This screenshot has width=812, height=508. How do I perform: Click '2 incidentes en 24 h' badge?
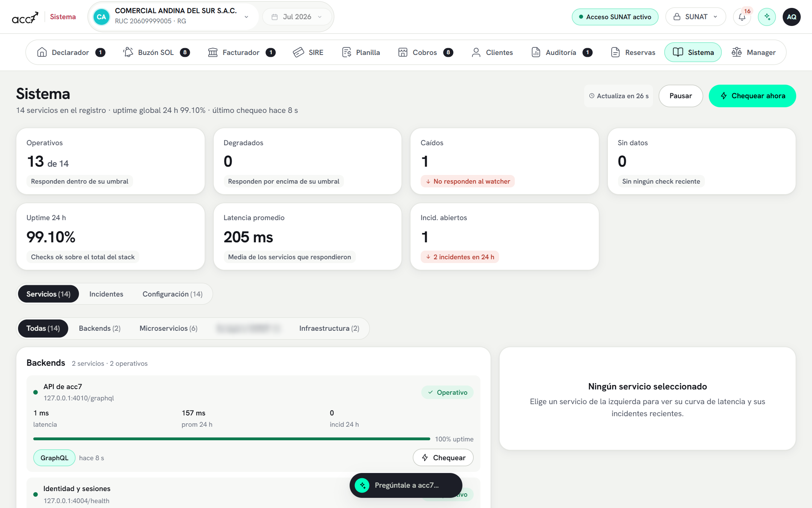[460, 257]
